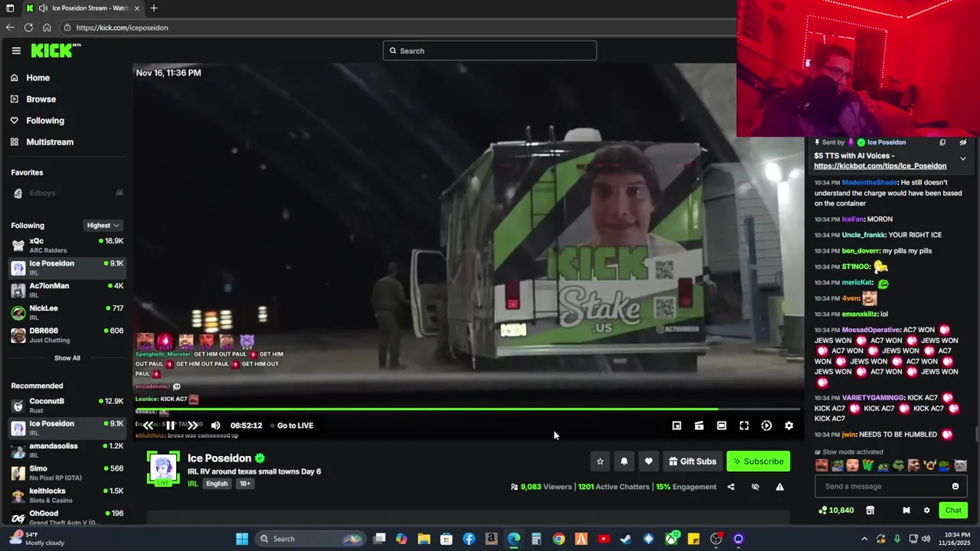Click the 10,840 channel points balance
Viewport: 980px width, 551px height.
click(836, 510)
